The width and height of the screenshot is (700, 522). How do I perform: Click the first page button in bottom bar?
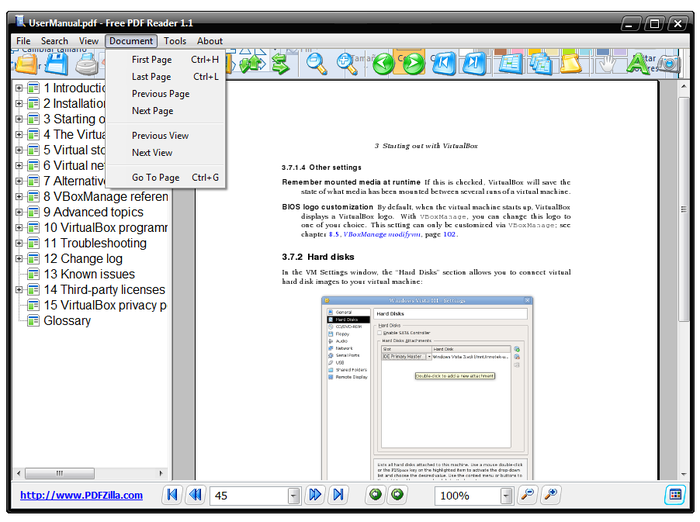[x=172, y=494]
